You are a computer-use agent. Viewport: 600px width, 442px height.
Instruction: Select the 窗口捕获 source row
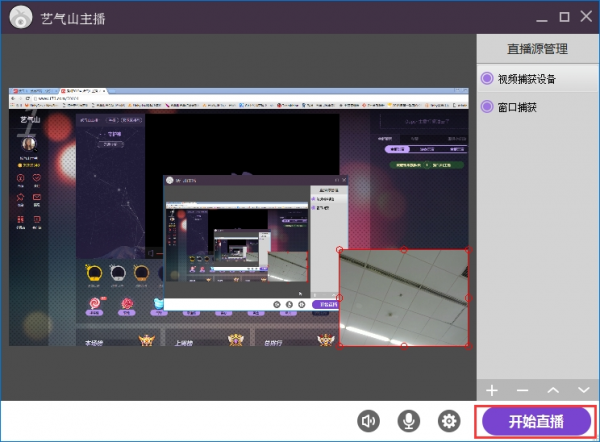pyautogui.click(x=538, y=106)
